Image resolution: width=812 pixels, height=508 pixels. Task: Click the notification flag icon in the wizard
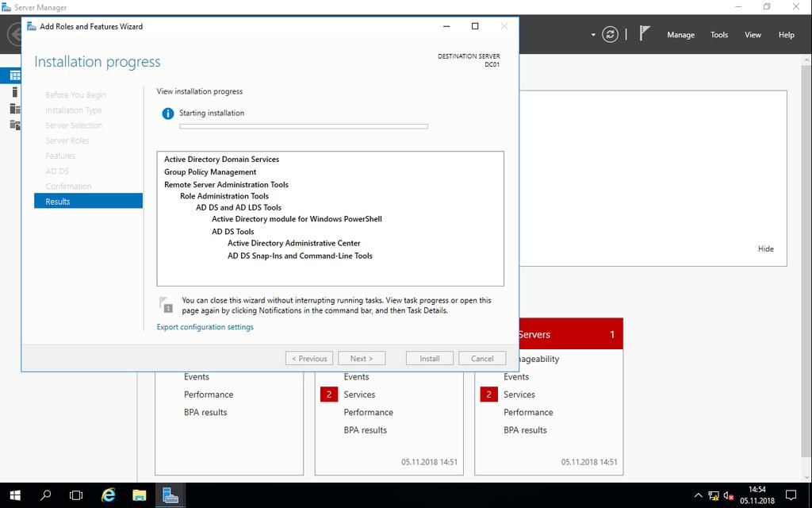pyautogui.click(x=166, y=305)
